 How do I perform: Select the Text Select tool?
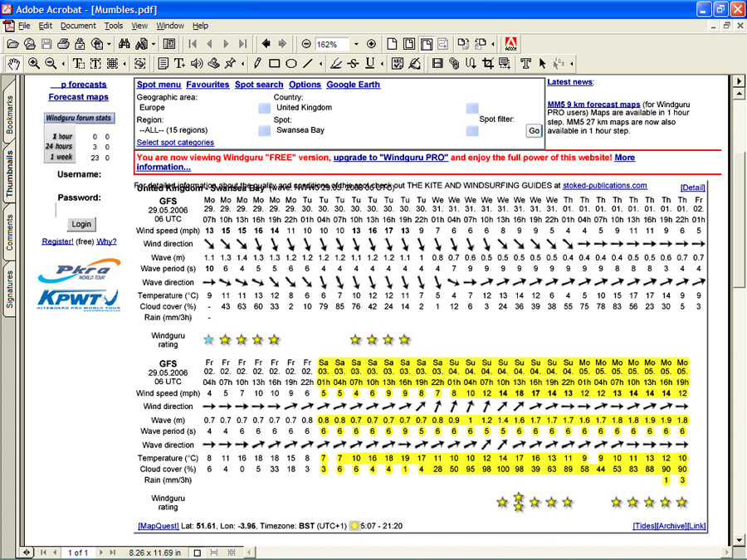coord(78,63)
